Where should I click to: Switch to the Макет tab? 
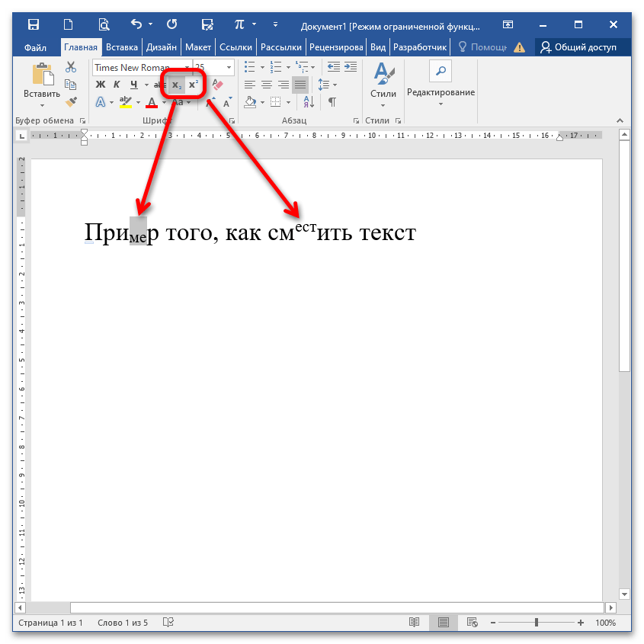click(x=197, y=47)
